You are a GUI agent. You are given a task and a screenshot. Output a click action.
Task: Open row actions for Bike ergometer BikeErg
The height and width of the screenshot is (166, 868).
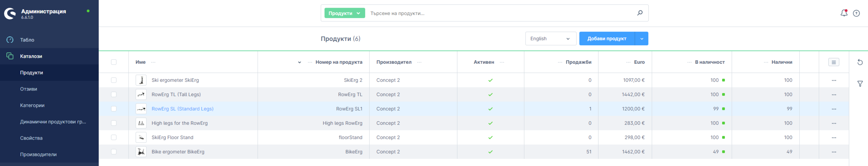[x=834, y=152]
